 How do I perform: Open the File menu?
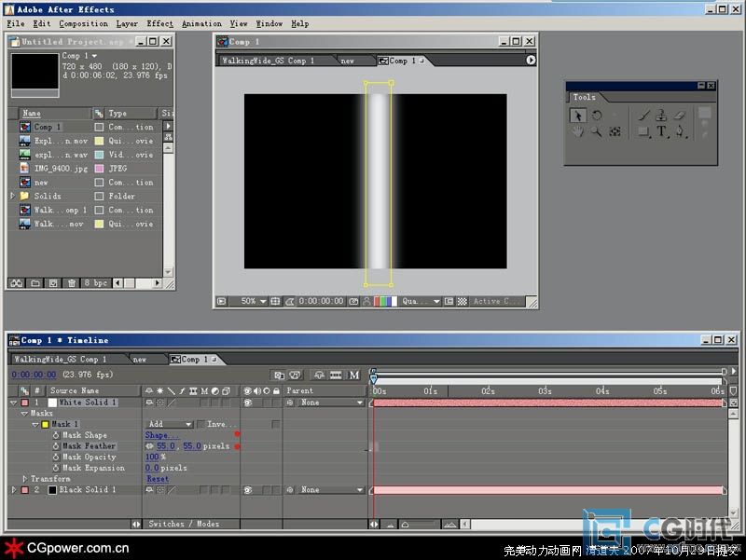15,24
